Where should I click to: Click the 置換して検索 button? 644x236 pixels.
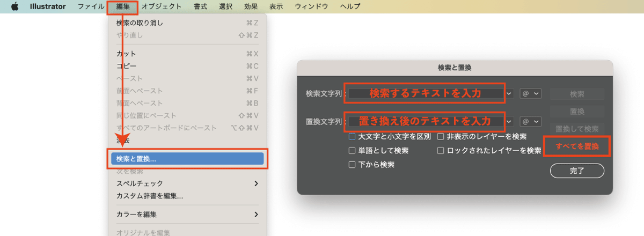[x=577, y=129]
